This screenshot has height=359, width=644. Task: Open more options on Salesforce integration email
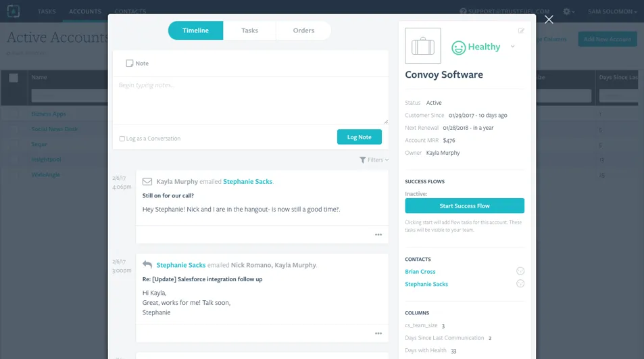[378, 333]
